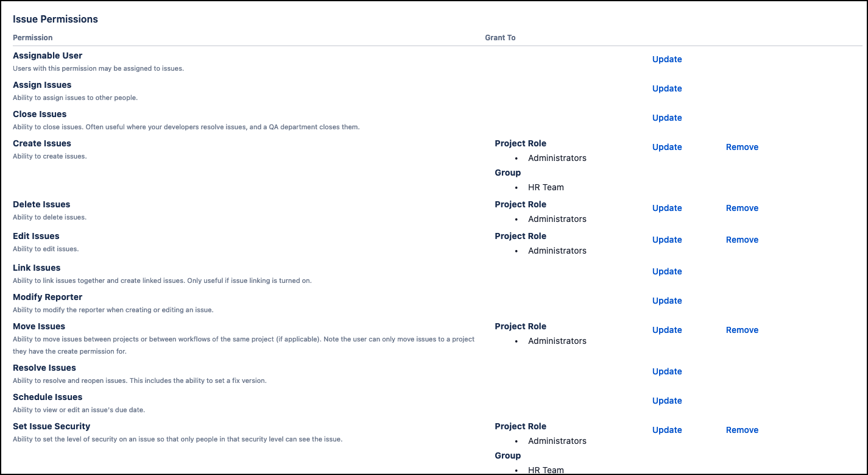Update the Link Issues permission
Viewport: 868px width, 475px height.
point(667,271)
